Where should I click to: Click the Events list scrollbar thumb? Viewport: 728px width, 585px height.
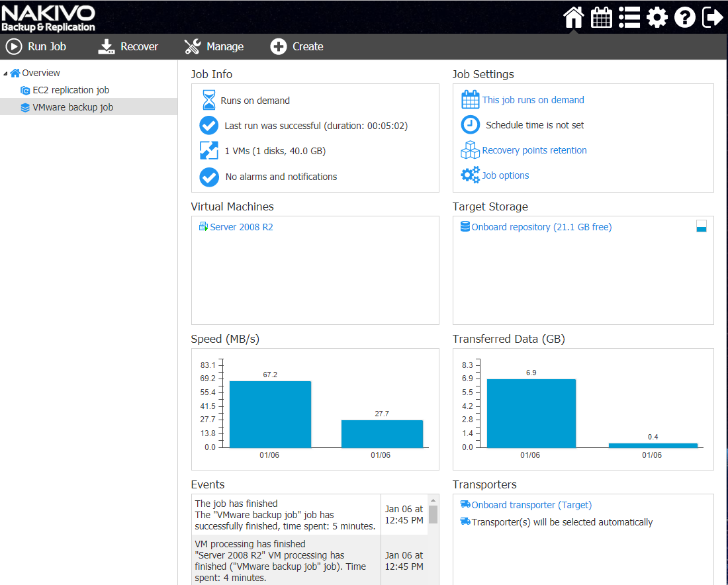coord(433,514)
